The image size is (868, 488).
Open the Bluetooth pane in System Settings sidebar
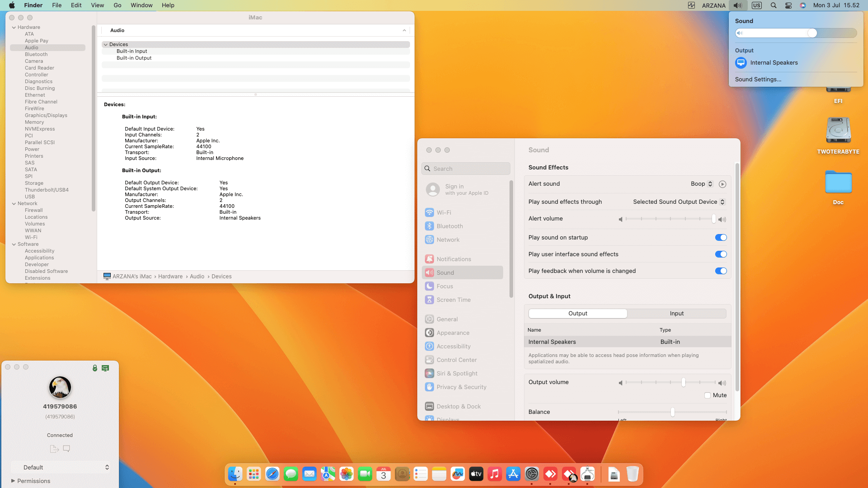coord(449,226)
